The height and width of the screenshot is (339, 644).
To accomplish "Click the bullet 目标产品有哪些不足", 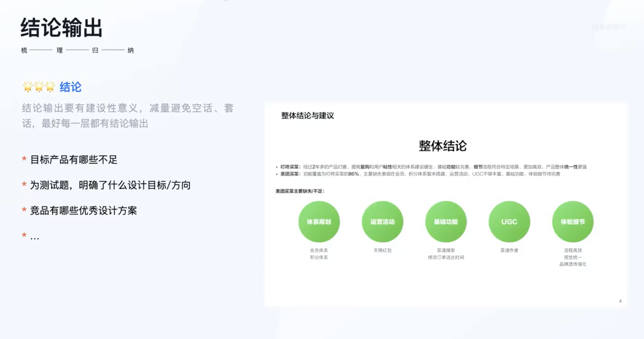I will [74, 160].
